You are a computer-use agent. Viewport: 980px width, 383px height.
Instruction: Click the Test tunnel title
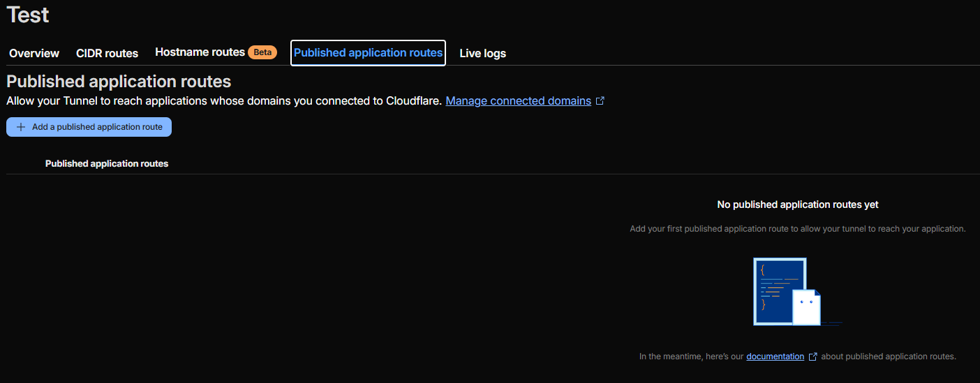[x=28, y=15]
